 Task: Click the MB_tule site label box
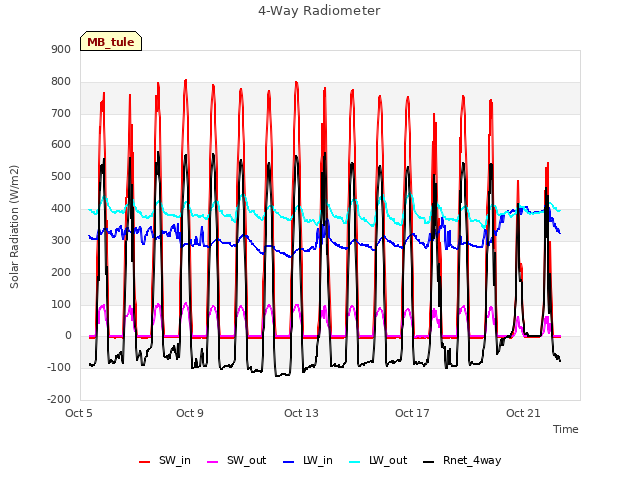point(111,42)
